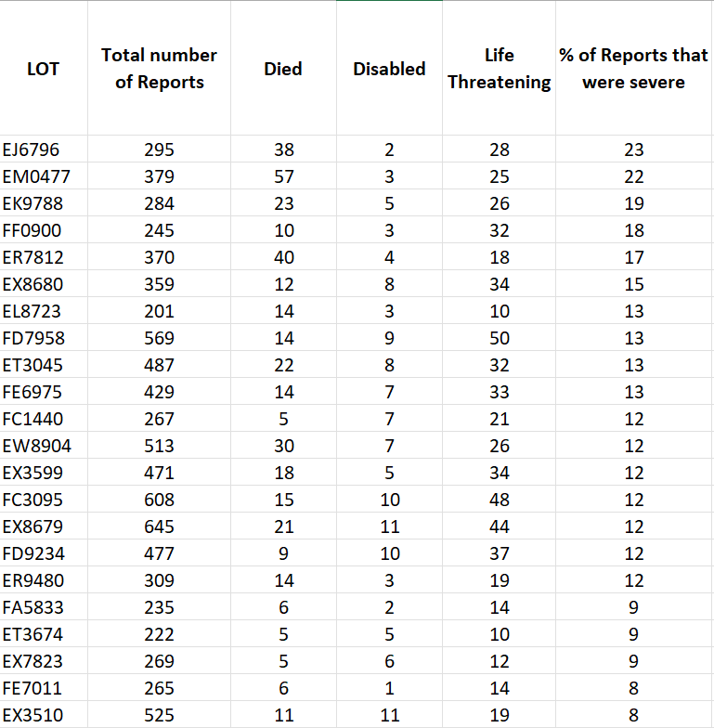Click the Life Threatening header cell
The height and width of the screenshot is (728, 714).
500,69
